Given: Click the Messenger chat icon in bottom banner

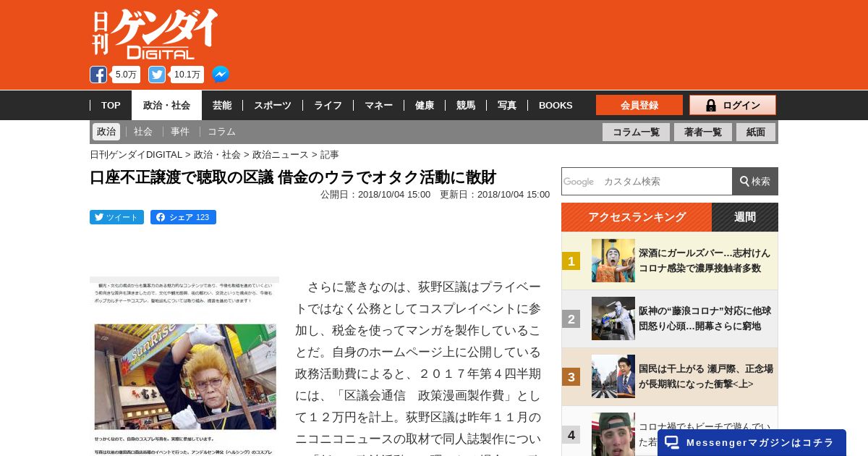Looking at the screenshot, I should 672,442.
